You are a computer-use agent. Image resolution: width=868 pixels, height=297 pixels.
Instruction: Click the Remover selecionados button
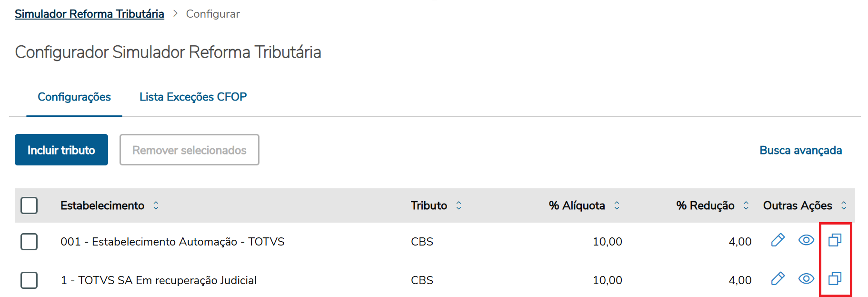click(x=189, y=150)
